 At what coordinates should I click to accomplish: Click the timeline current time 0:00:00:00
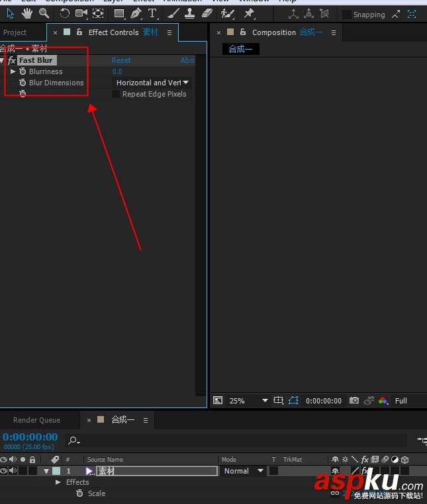click(30, 437)
